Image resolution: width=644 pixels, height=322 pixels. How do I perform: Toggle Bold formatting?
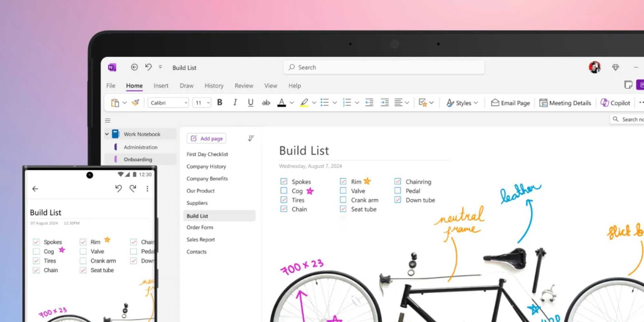click(x=220, y=102)
